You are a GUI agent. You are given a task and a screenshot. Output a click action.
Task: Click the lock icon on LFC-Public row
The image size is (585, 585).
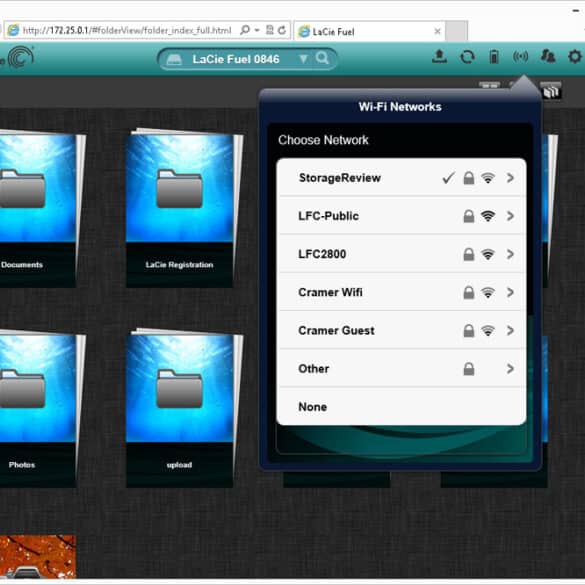469,216
